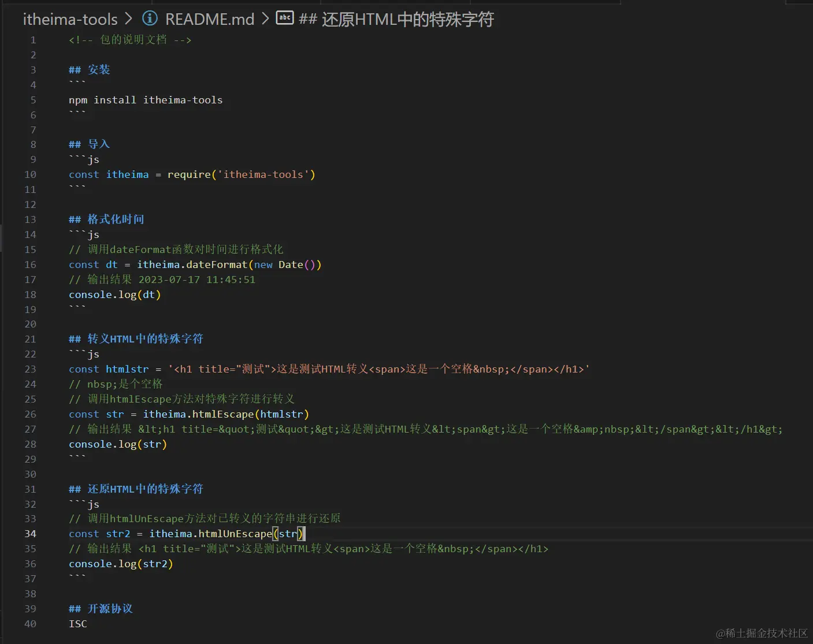Click the itheima-tools breadcrumb folder

(x=70, y=19)
